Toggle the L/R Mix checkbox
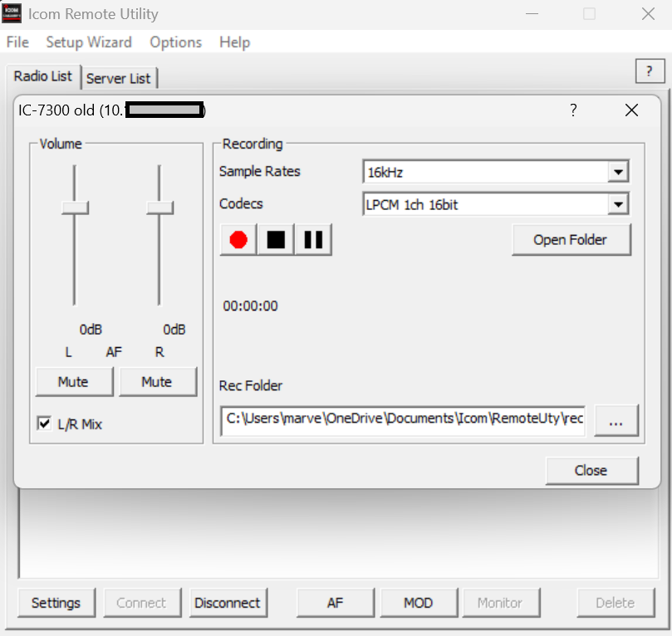The image size is (672, 636). pos(45,424)
